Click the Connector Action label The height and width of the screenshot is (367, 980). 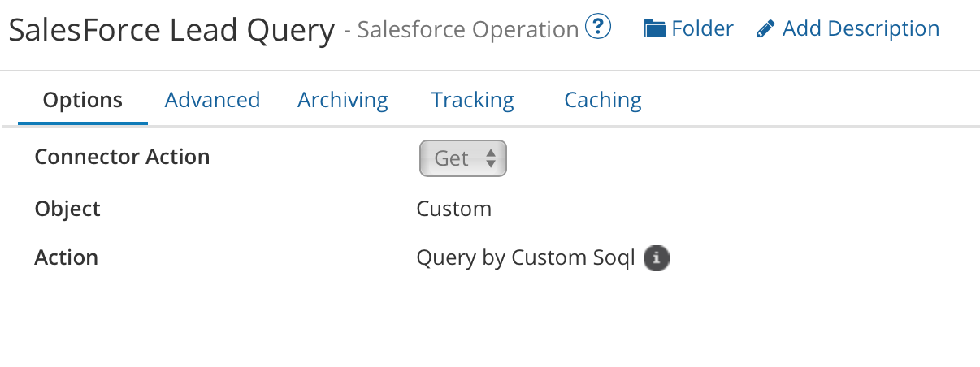point(122,157)
